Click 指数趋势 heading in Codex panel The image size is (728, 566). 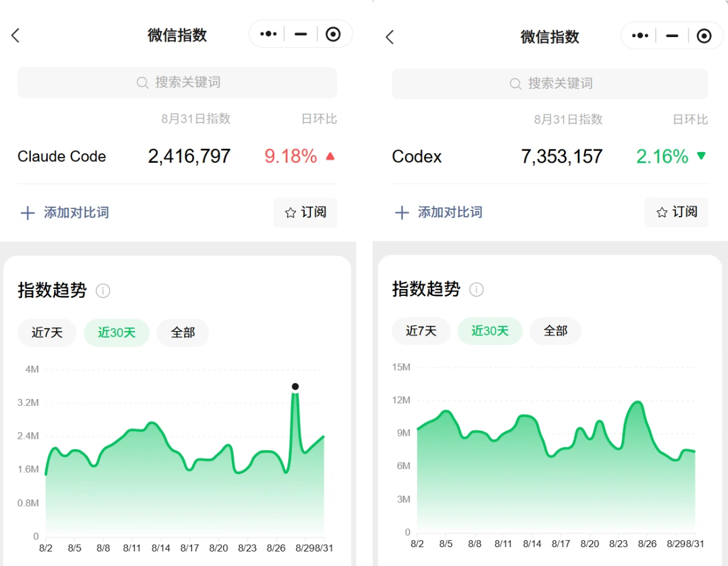(426, 289)
